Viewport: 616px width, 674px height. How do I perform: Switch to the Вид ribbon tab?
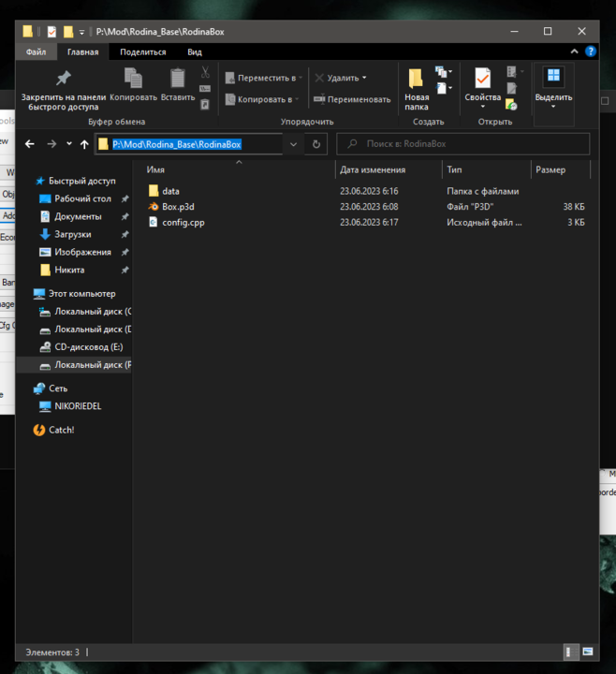[x=195, y=52]
